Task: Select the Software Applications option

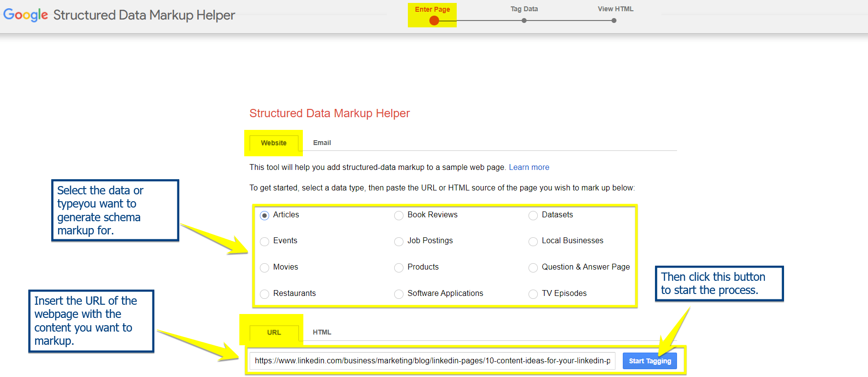Action: pos(399,294)
